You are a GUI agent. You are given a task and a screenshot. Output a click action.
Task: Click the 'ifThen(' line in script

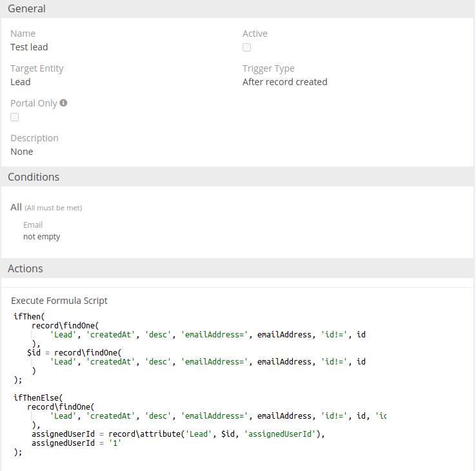29,316
